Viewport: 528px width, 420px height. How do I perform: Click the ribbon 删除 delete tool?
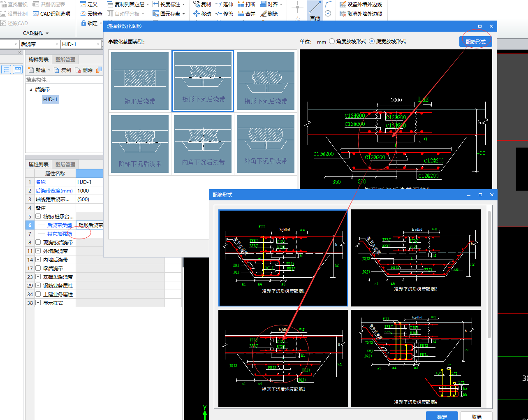(269, 14)
